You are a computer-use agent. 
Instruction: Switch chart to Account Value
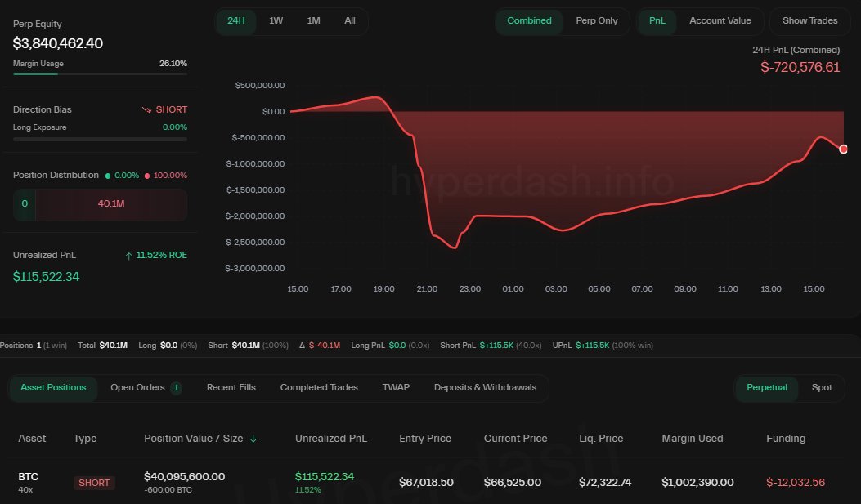coord(720,21)
